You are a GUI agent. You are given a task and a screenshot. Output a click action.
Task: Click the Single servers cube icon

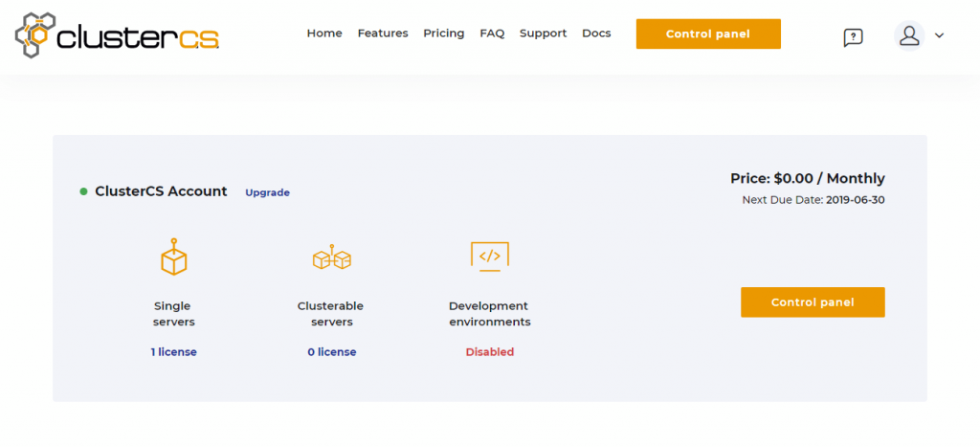pyautogui.click(x=173, y=257)
